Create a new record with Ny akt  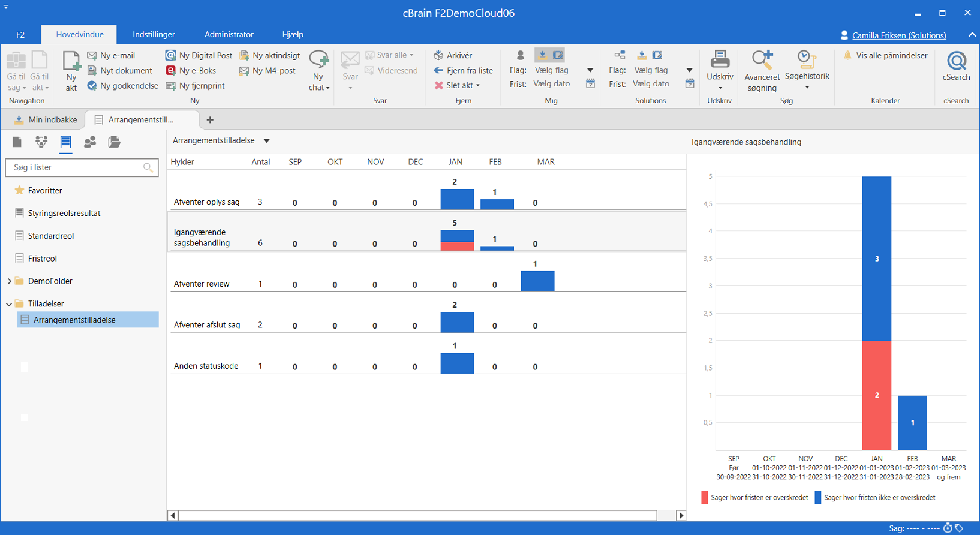[71, 71]
